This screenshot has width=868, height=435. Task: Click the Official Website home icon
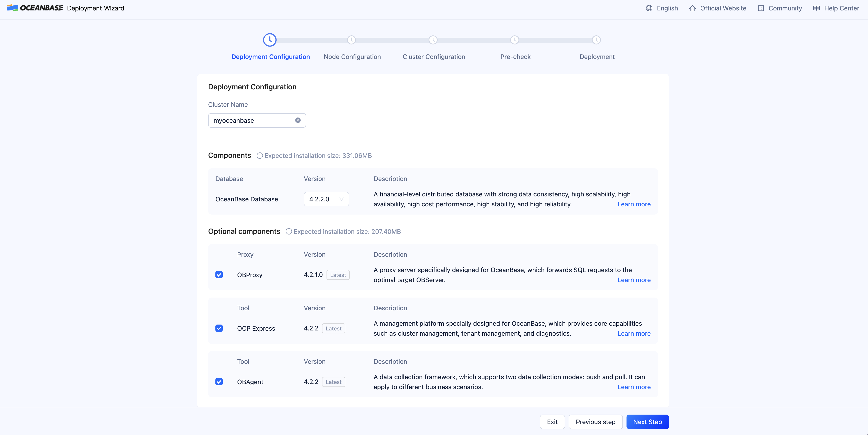[692, 8]
